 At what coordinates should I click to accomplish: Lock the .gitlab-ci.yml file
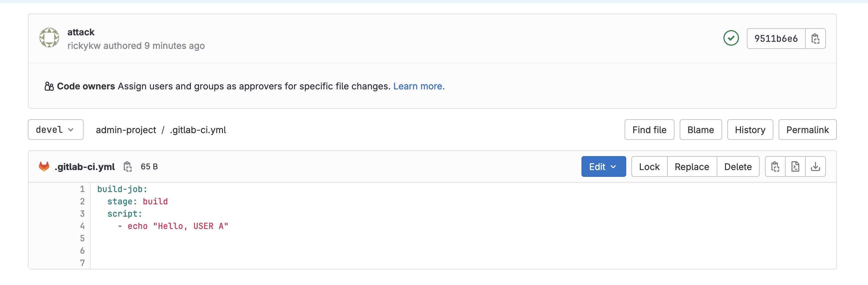pyautogui.click(x=649, y=166)
